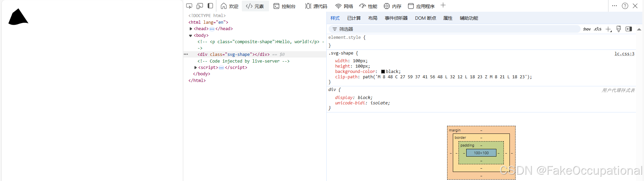Switch to the 元素 (Elements) tab

(x=255, y=6)
